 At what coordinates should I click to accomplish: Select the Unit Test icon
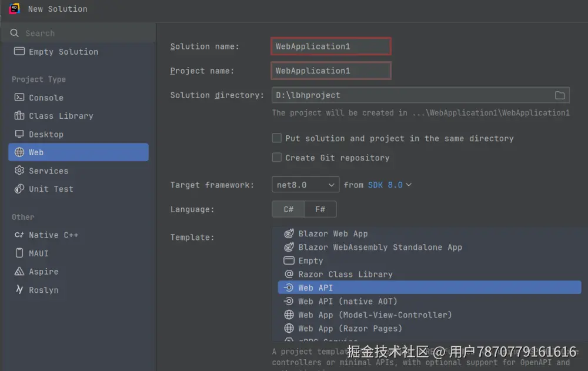pos(19,189)
